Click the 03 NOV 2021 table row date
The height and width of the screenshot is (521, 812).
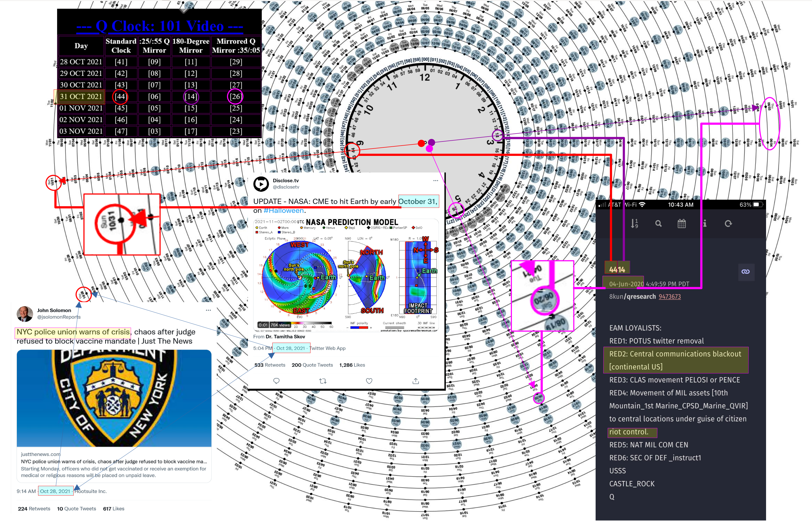pos(81,131)
